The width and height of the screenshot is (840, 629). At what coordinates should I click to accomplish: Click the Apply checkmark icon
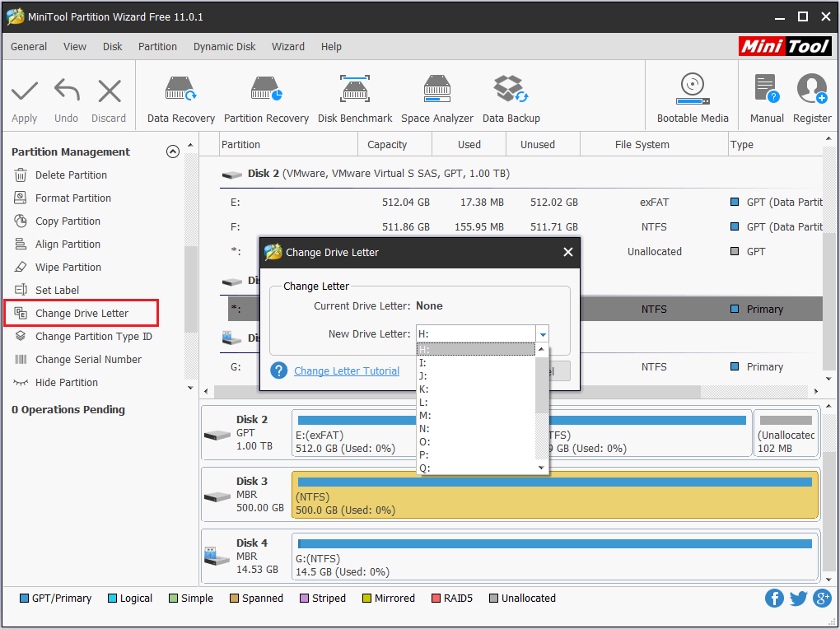(x=25, y=91)
